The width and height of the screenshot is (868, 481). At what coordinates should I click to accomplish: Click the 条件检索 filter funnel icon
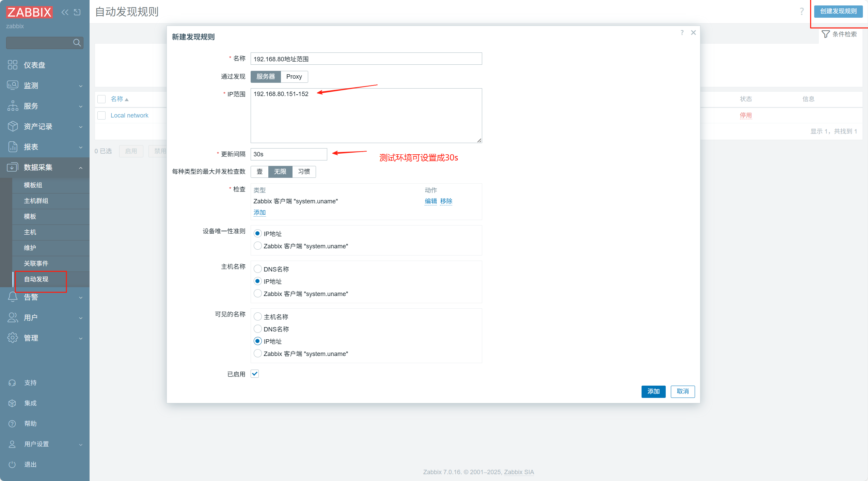[x=825, y=34]
